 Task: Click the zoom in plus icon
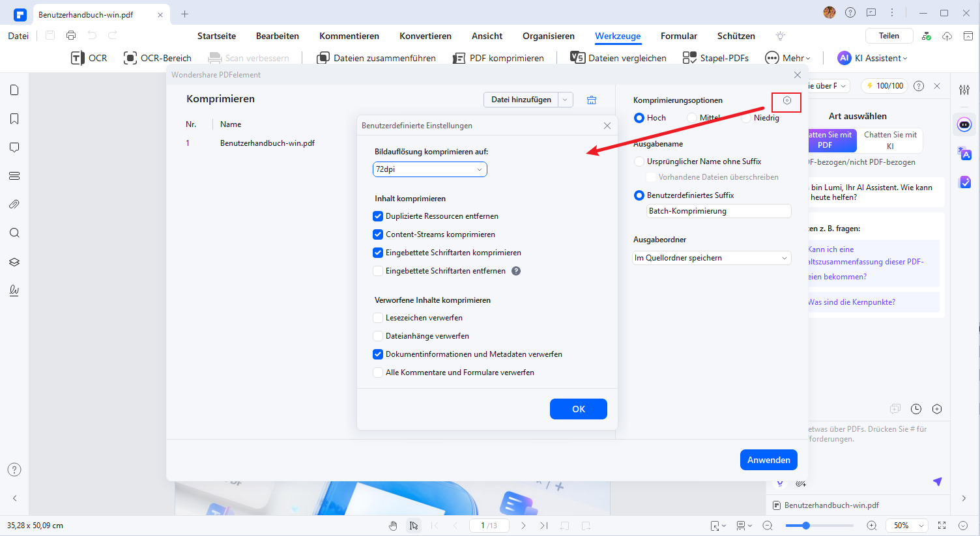coord(872,526)
